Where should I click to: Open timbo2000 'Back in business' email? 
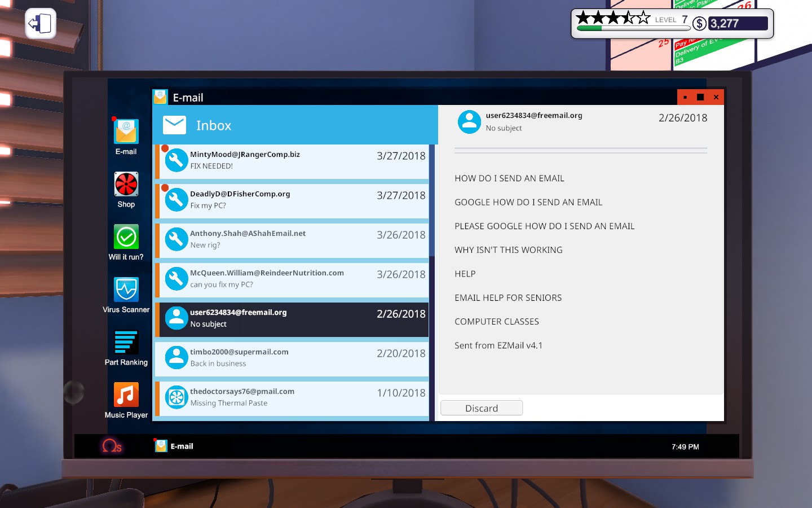coord(292,358)
